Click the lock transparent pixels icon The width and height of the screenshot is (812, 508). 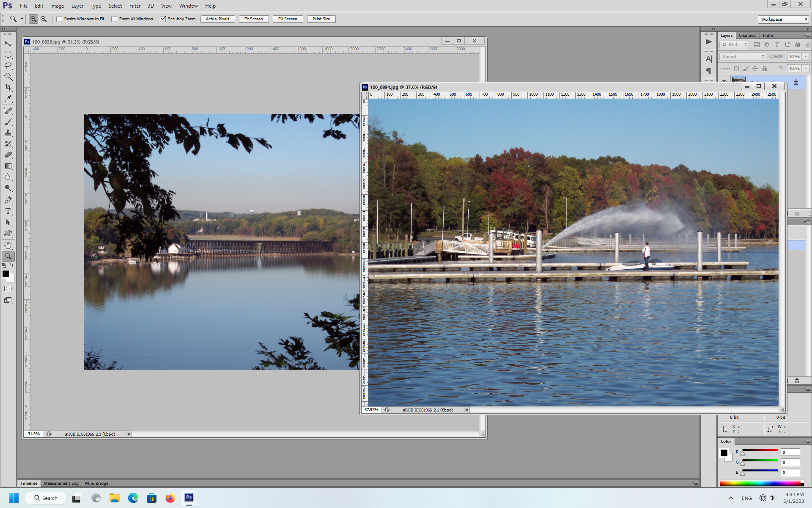coord(737,68)
